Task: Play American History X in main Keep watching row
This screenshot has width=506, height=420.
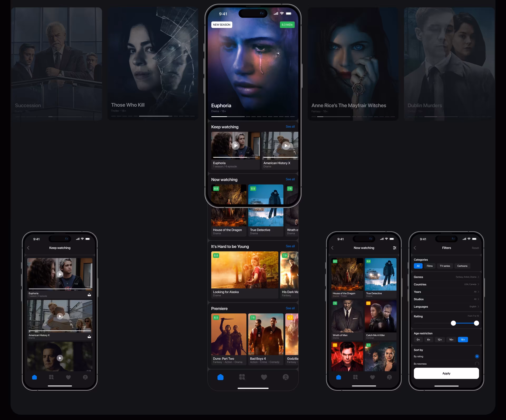Action: click(286, 145)
